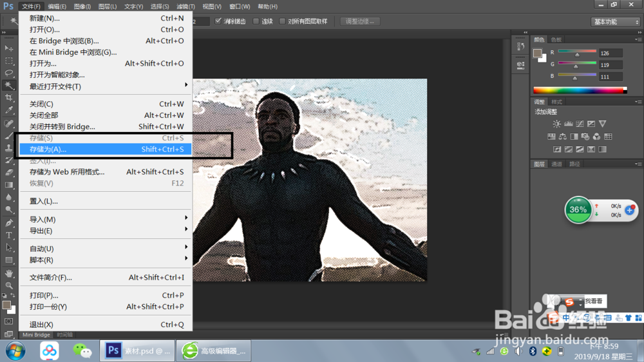This screenshot has height=362, width=644.
Task: Click the foreground color swatch in Color panel
Action: pos(537,53)
